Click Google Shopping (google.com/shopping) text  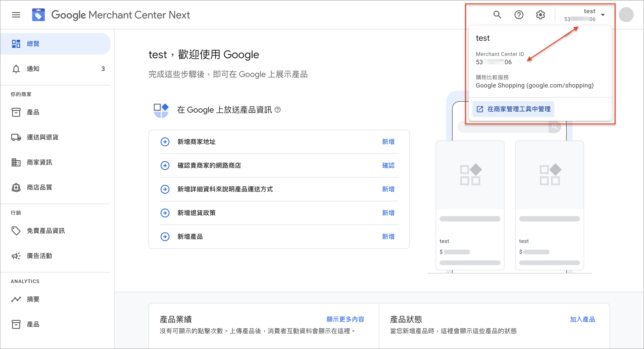click(x=534, y=85)
